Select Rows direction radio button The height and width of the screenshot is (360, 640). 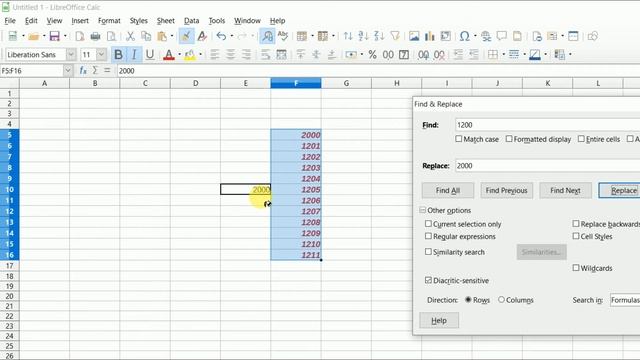click(x=468, y=300)
